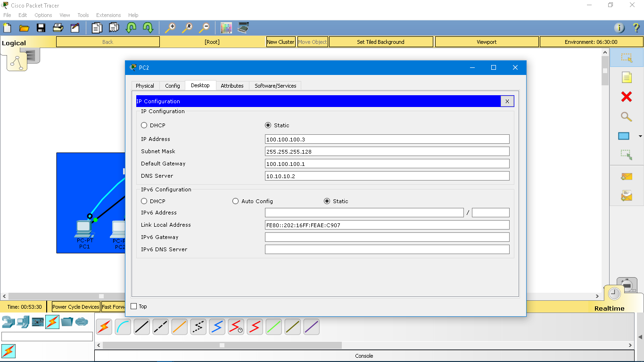Select the Components category icon
The height and width of the screenshot is (362, 644).
point(38,322)
